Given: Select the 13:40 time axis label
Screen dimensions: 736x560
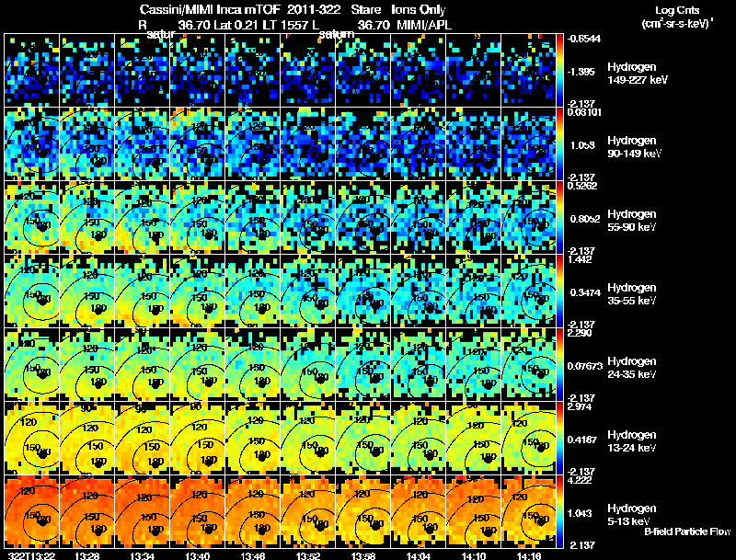Looking at the screenshot, I should (x=197, y=555).
